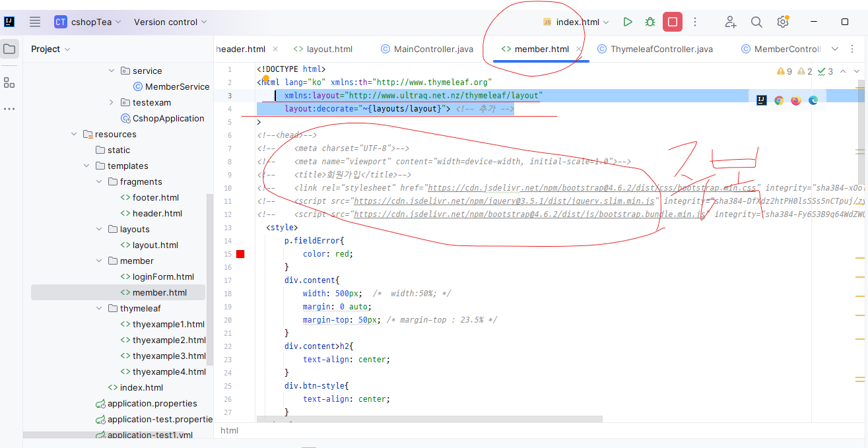
Task: Close the header.html editor tab
Action: 275,49
